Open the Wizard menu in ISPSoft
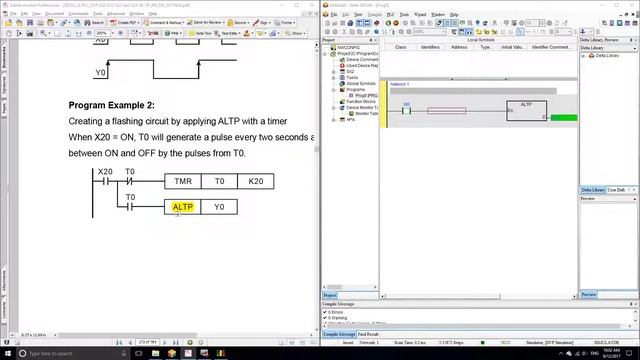Screen dimensions: 640x360 420,15
